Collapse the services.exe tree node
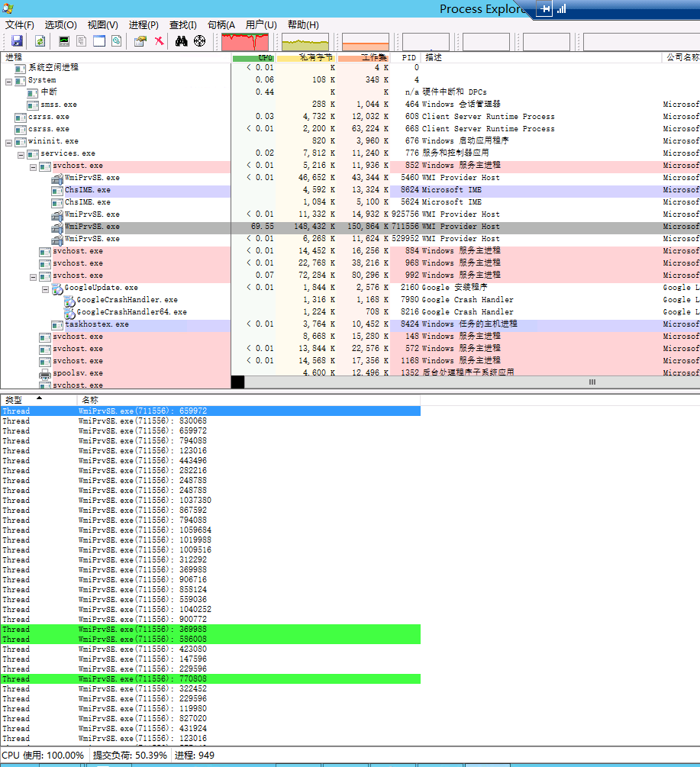This screenshot has width=700, height=767. [x=21, y=155]
